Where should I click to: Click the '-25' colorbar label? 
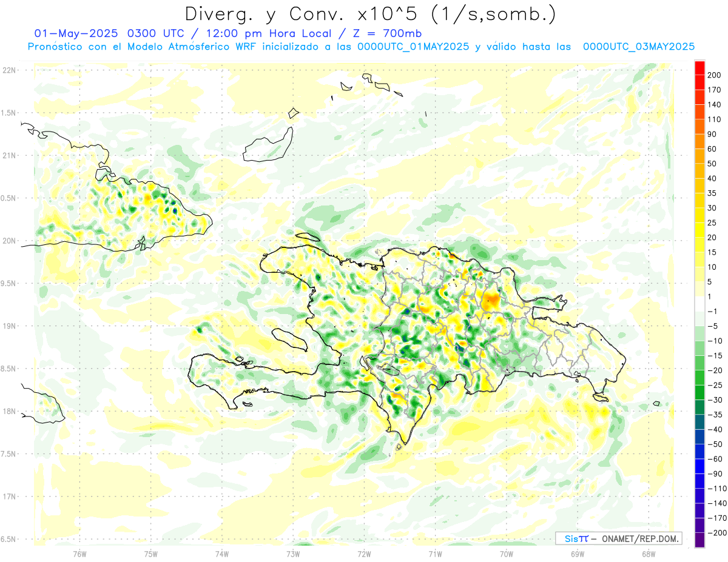click(x=716, y=385)
